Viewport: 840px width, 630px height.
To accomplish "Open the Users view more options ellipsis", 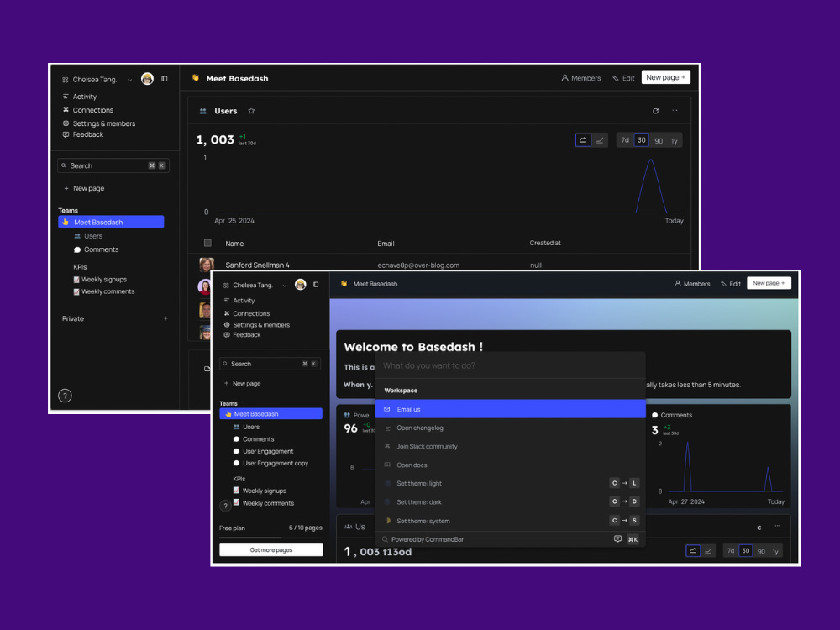I will click(x=675, y=110).
